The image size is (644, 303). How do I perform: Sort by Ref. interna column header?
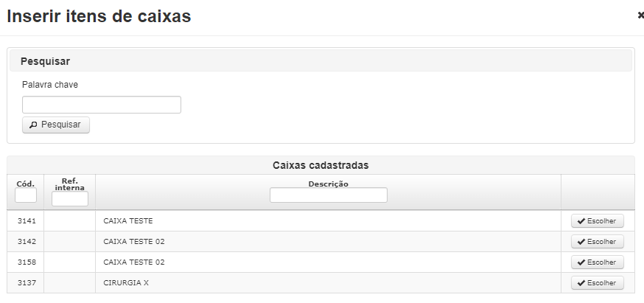[x=70, y=184]
